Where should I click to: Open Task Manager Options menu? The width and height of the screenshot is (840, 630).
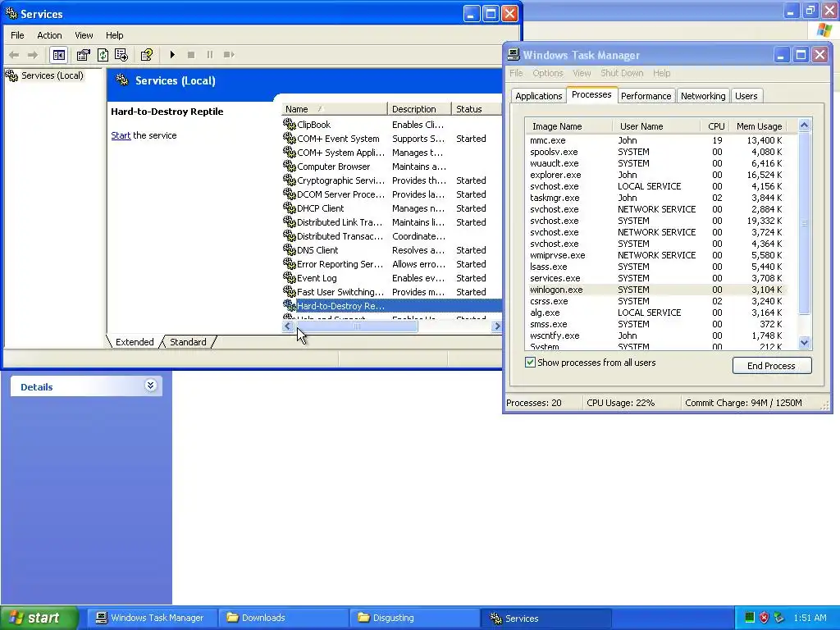click(547, 73)
